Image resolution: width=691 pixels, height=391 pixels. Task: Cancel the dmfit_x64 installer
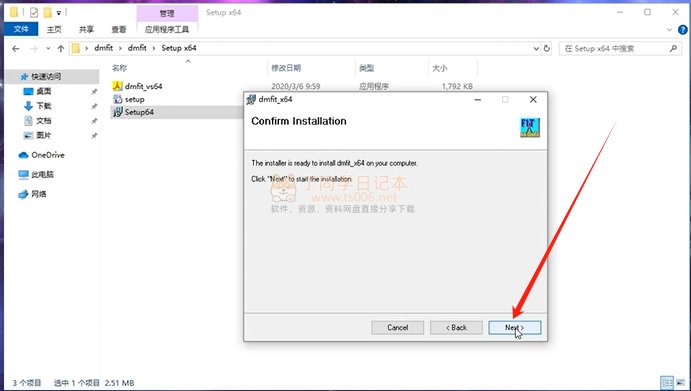point(398,328)
